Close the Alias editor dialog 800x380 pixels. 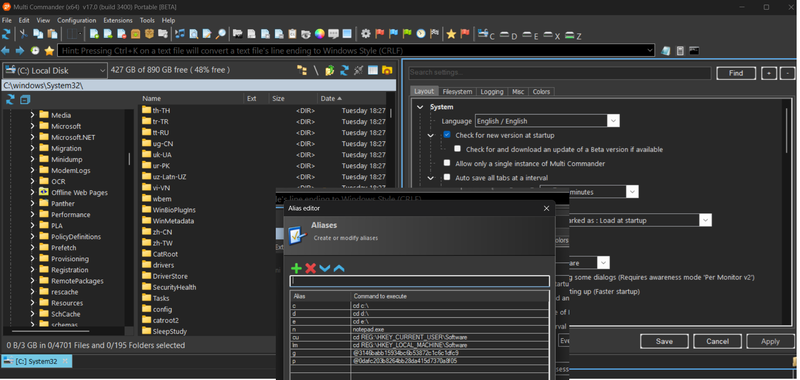click(546, 209)
